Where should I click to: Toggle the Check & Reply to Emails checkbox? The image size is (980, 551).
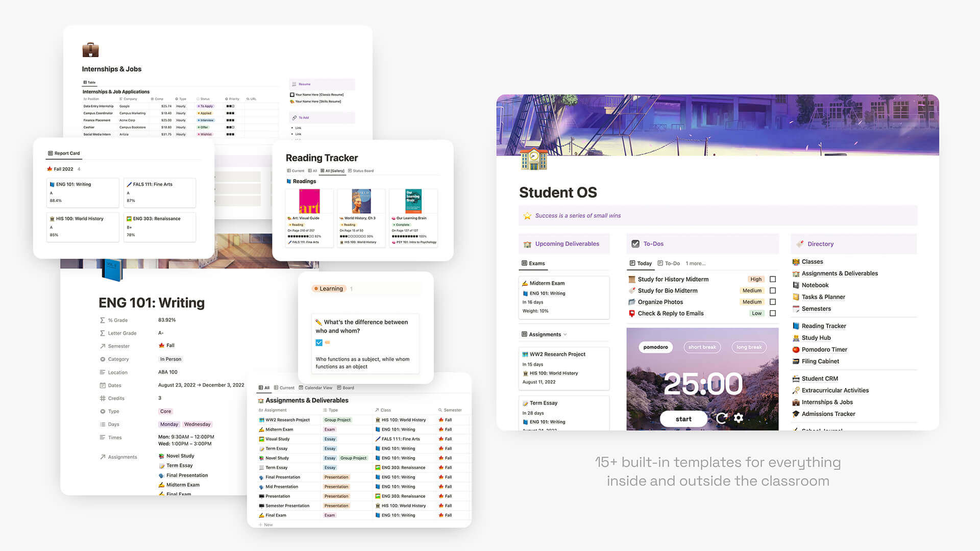pyautogui.click(x=773, y=314)
